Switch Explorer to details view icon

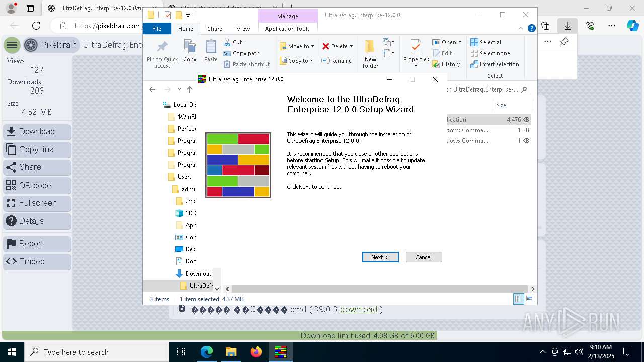(x=519, y=299)
